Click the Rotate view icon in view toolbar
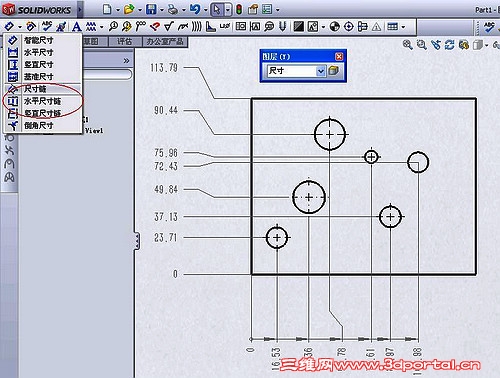Image resolution: width=500 pixels, height=378 pixels. click(449, 45)
